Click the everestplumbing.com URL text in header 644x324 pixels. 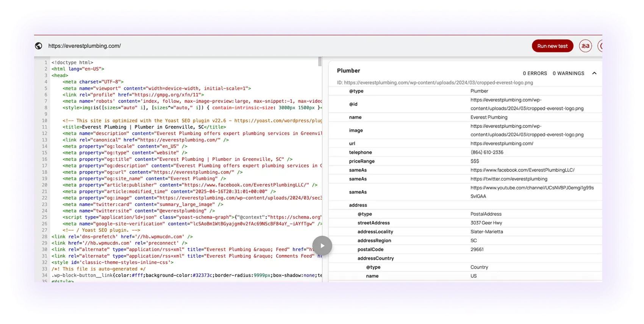(84, 46)
